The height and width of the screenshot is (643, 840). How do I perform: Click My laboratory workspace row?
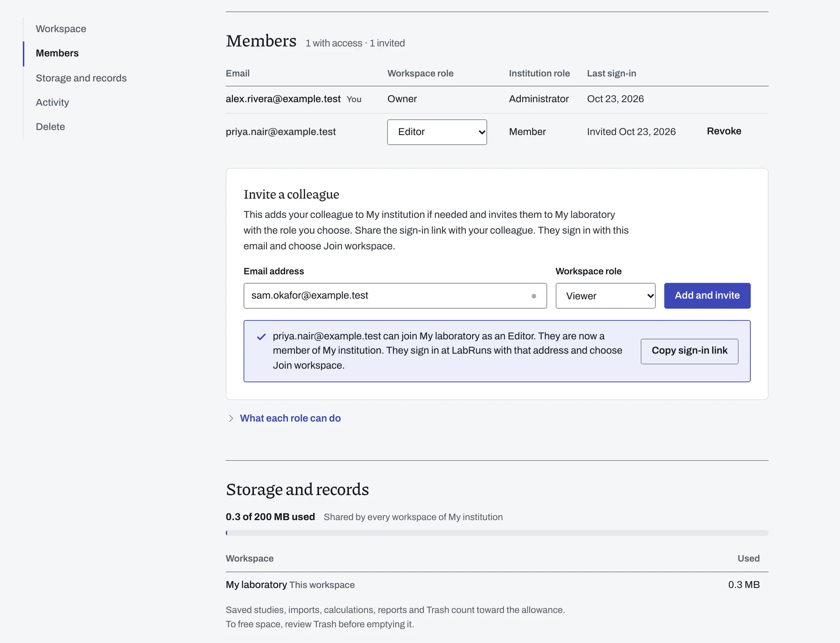497,585
